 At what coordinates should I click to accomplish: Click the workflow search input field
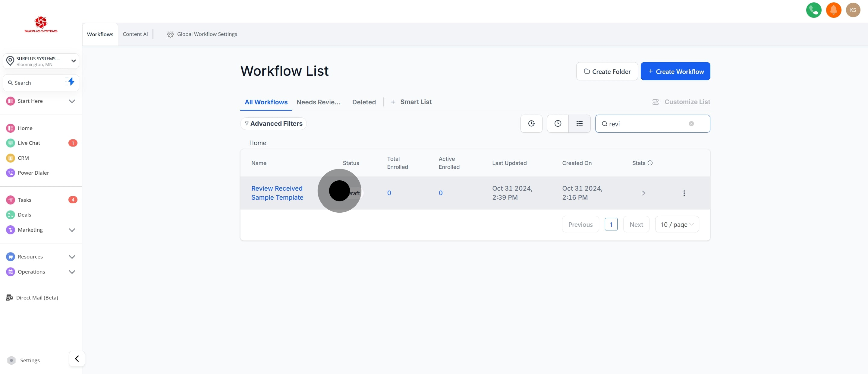coord(647,124)
